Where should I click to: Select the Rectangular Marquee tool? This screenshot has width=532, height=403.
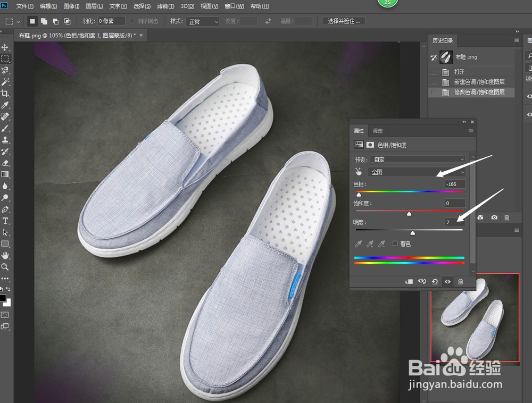coord(5,58)
